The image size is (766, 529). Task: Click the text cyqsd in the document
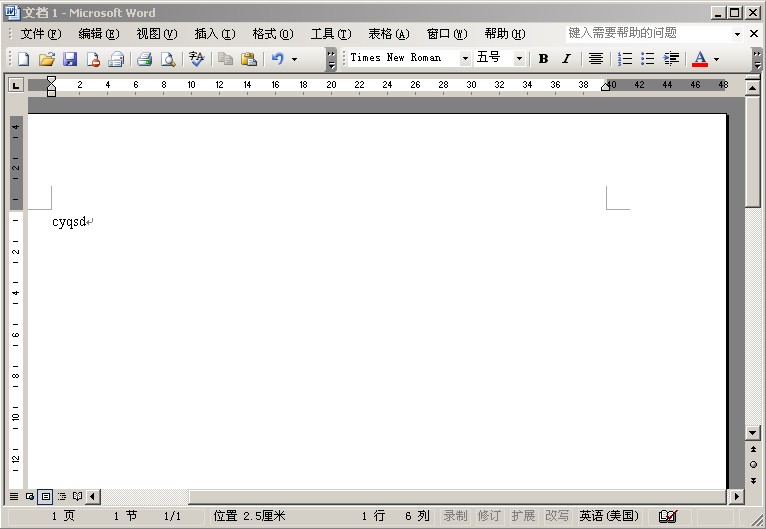click(x=69, y=222)
